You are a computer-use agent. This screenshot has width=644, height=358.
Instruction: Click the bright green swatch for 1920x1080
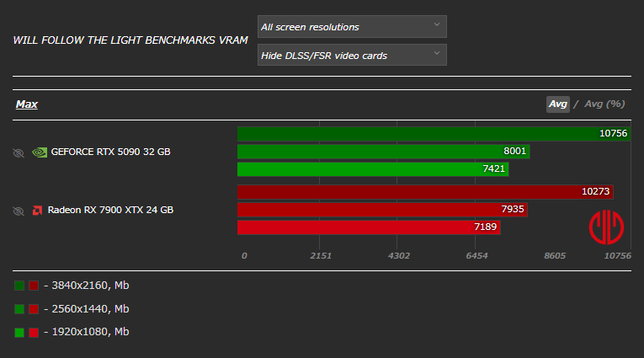pos(19,333)
